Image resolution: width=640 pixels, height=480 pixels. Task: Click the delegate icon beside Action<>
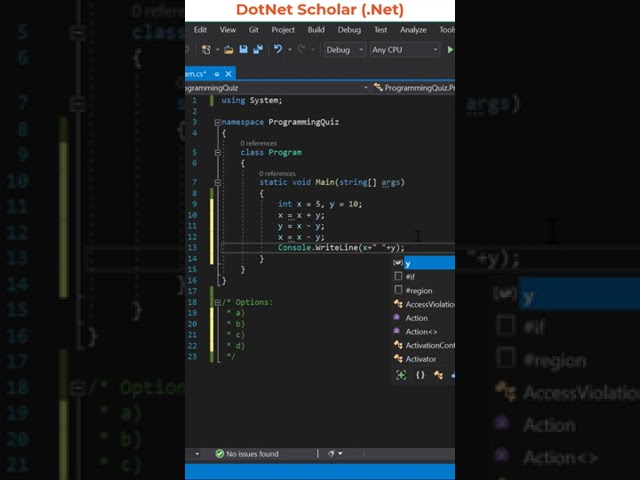click(x=397, y=331)
